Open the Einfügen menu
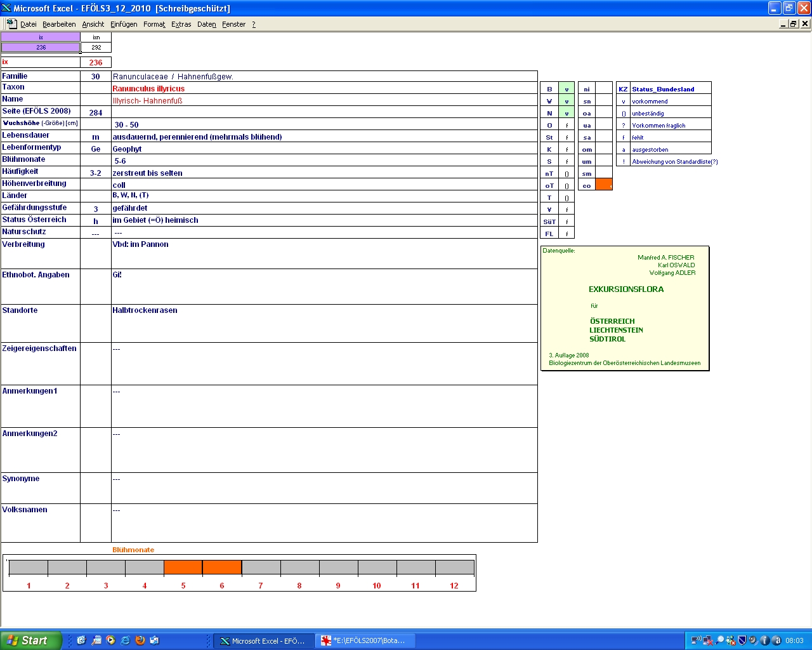The height and width of the screenshot is (650, 812). [x=124, y=24]
